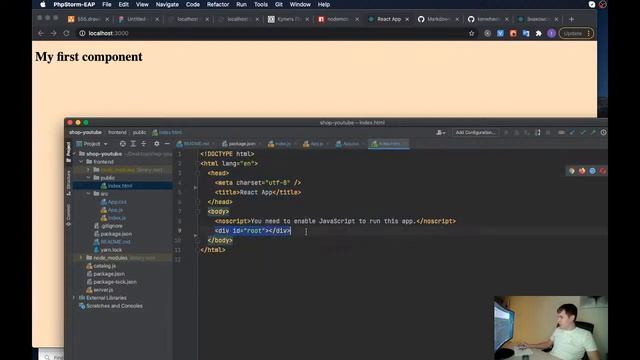Collapse the frontend folder
640x360 pixels.
pyautogui.click(x=81, y=162)
